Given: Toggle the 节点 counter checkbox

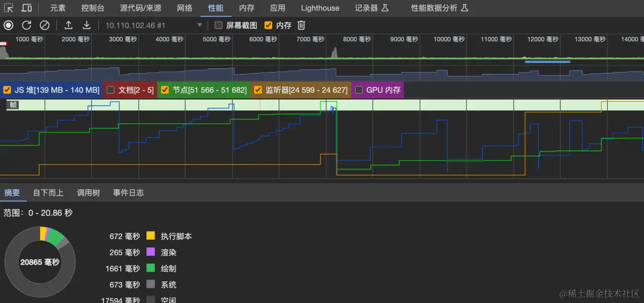Looking at the screenshot, I should click(x=165, y=90).
